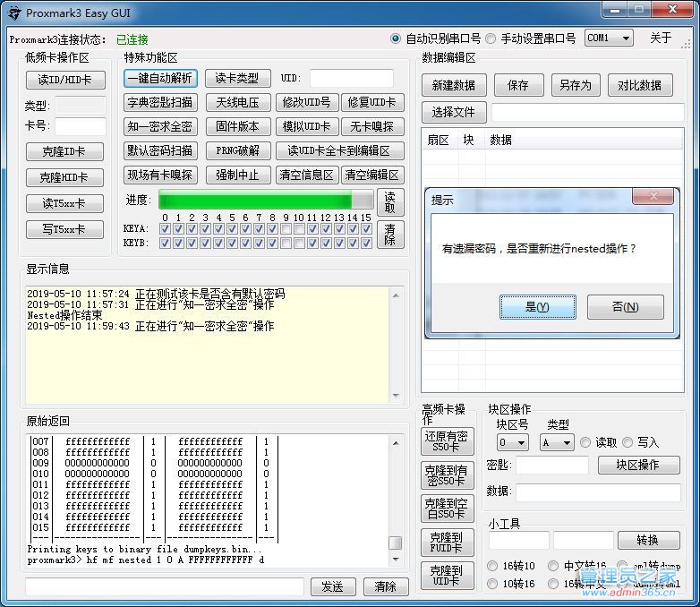Image resolution: width=700 pixels, height=607 pixels.
Task: Toggle KEYA checkbox for sector 5
Action: click(232, 228)
